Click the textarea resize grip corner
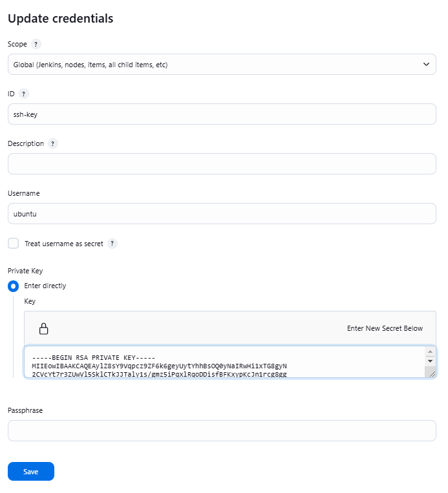Viewport: 448px width, 493px height. (x=432, y=373)
